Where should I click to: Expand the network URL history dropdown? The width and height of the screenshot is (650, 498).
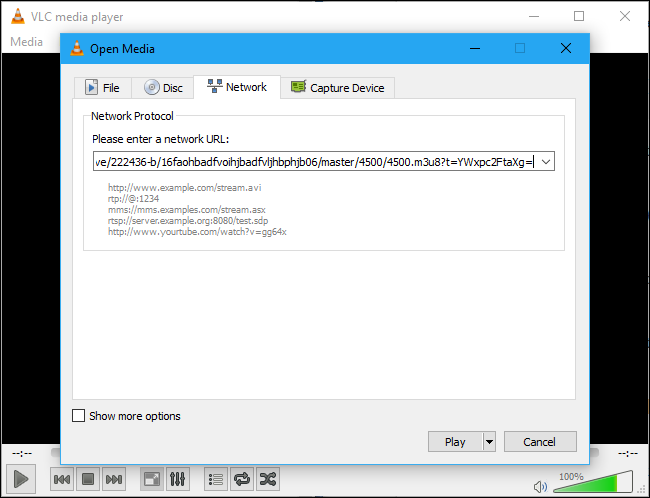pos(546,162)
